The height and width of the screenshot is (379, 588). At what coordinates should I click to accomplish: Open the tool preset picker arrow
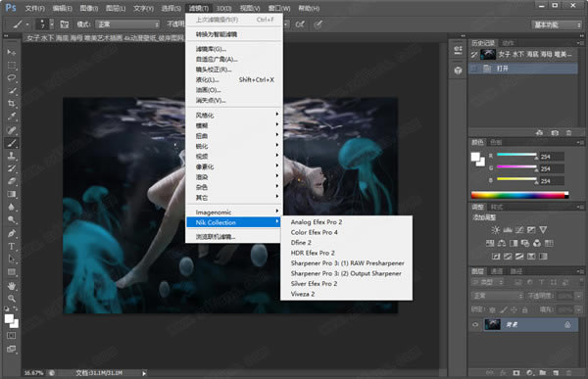(x=27, y=24)
